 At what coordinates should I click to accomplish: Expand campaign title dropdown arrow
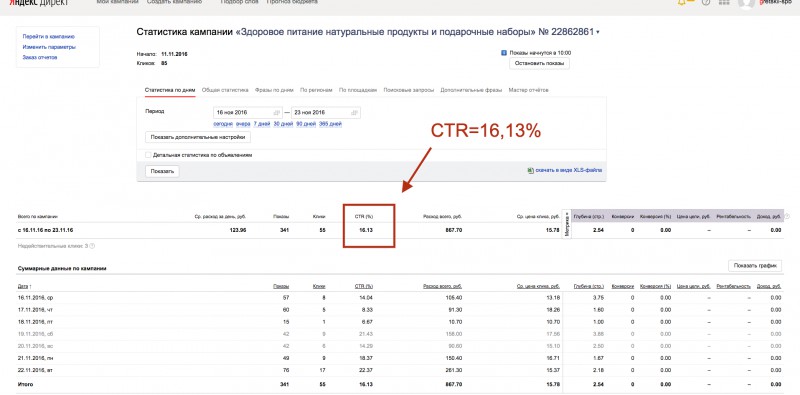pos(598,32)
